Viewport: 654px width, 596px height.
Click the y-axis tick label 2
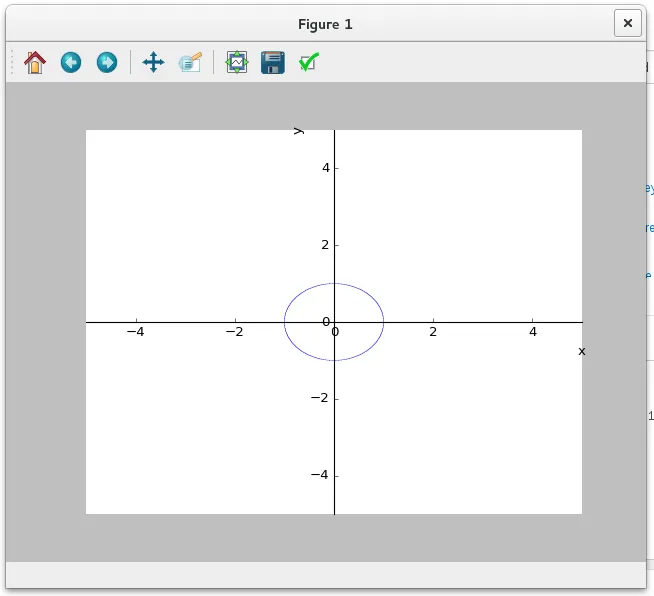[325, 245]
